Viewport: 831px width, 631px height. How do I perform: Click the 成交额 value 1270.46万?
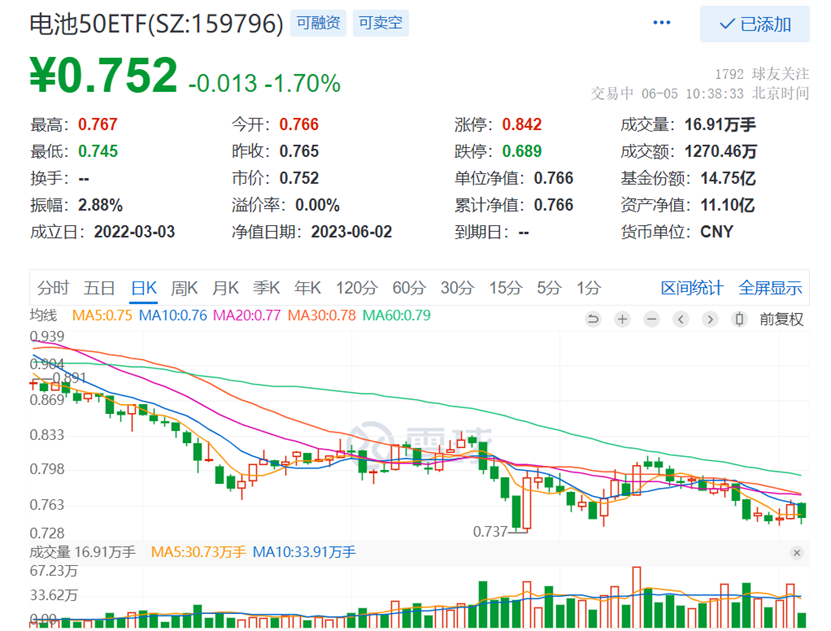point(720,151)
